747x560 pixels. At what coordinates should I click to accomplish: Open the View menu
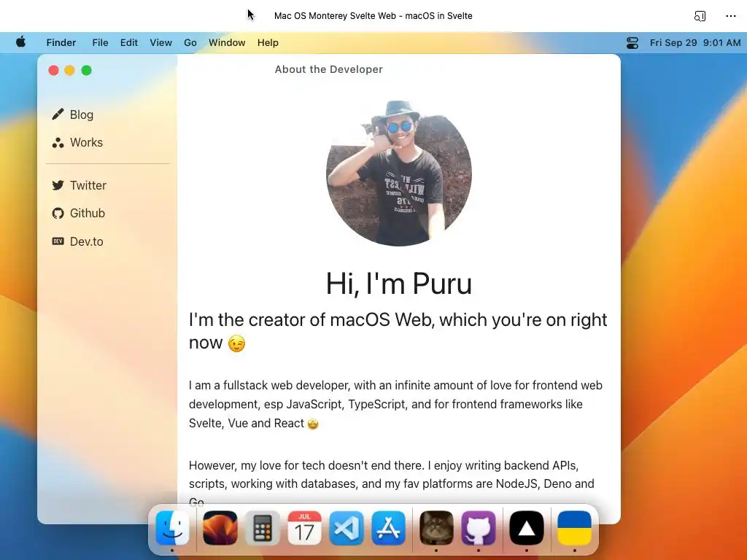click(x=160, y=42)
